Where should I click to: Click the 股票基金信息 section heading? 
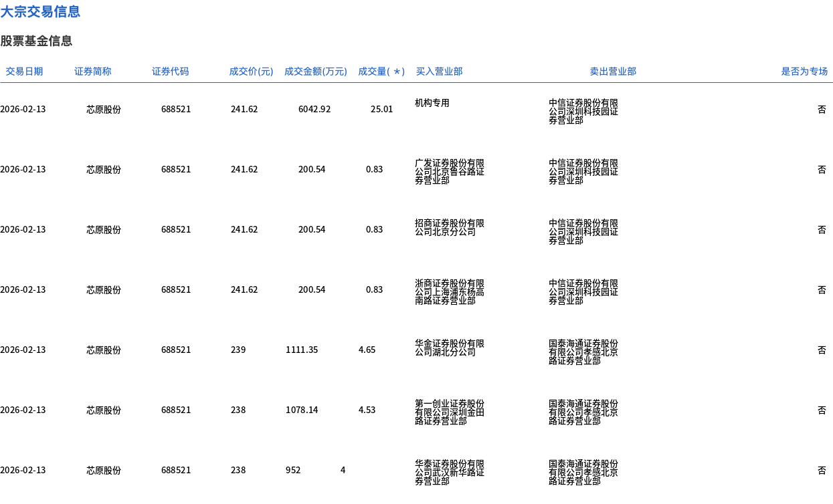tap(36, 41)
